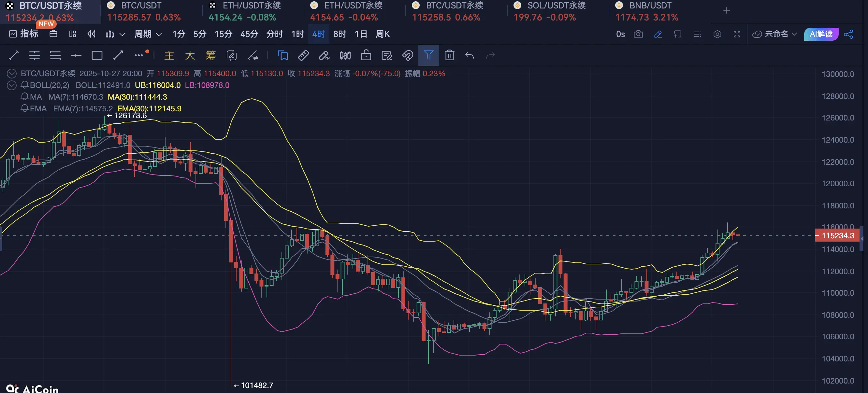Screen dimensions: 868x393
Task: Open the SOL/USDT永续 ticker tab
Action: coord(556,6)
